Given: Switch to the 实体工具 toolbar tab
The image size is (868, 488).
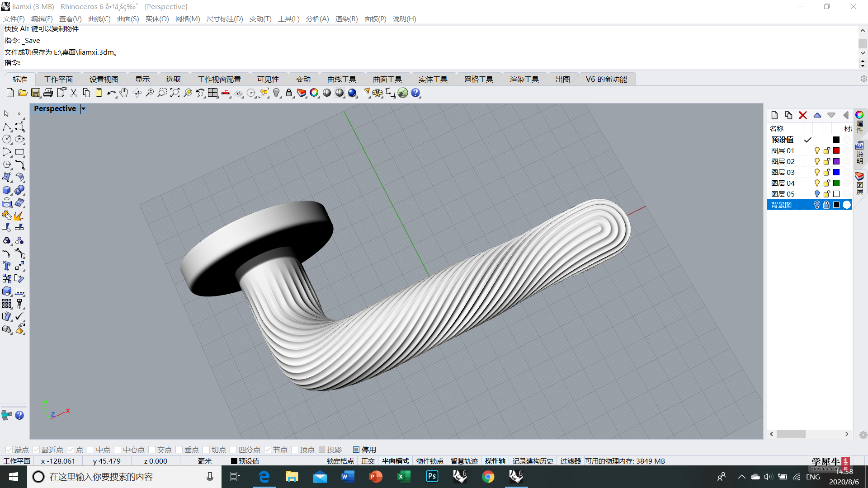Looking at the screenshot, I should (x=433, y=80).
